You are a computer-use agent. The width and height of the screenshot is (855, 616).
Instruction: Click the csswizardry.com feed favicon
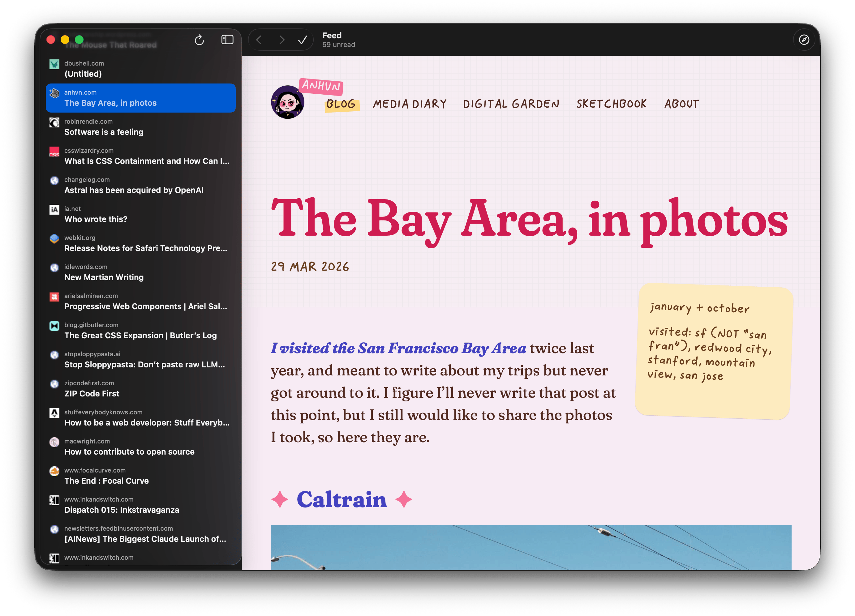pyautogui.click(x=54, y=152)
